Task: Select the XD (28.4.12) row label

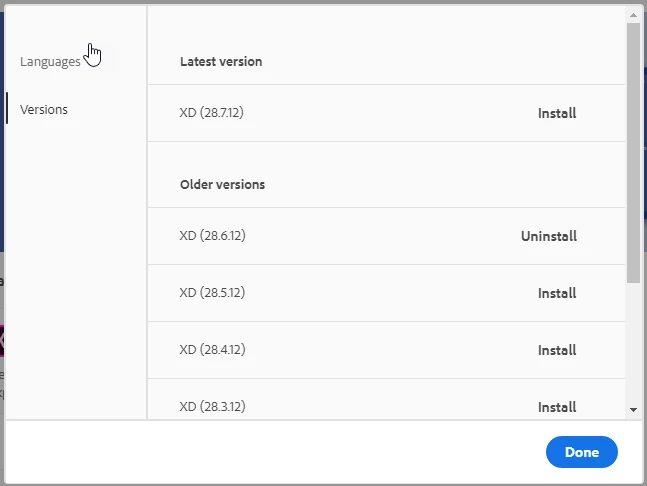Action: point(211,350)
